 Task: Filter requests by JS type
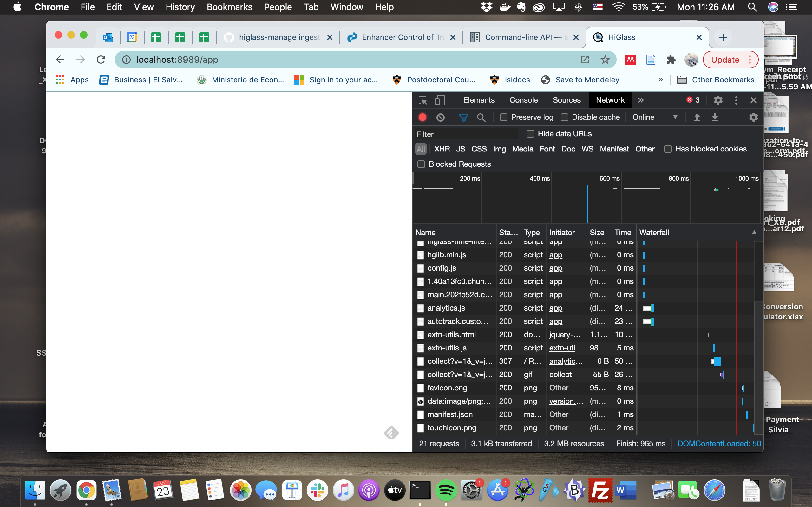point(460,149)
